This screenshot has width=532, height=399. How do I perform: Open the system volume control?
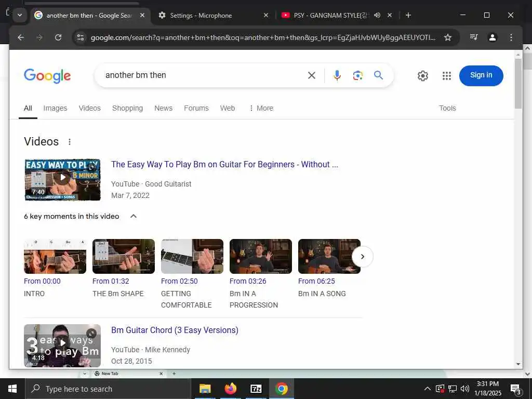[x=465, y=389]
